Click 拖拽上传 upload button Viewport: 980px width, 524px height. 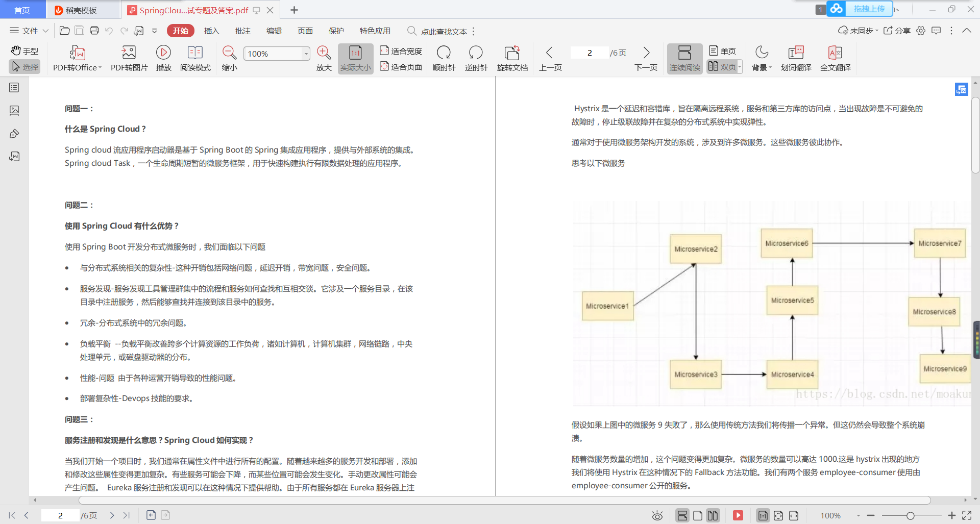pos(860,9)
